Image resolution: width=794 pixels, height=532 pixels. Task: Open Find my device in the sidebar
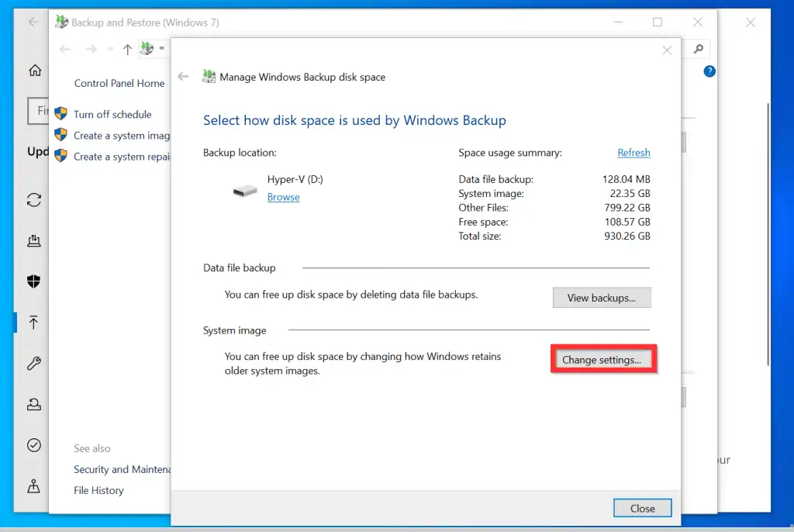34,486
